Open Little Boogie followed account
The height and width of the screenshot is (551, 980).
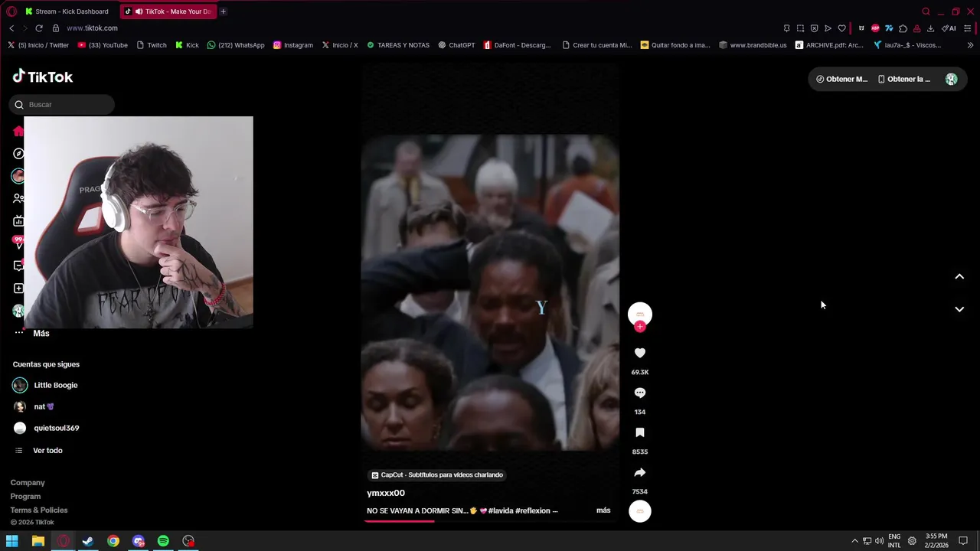(45, 385)
